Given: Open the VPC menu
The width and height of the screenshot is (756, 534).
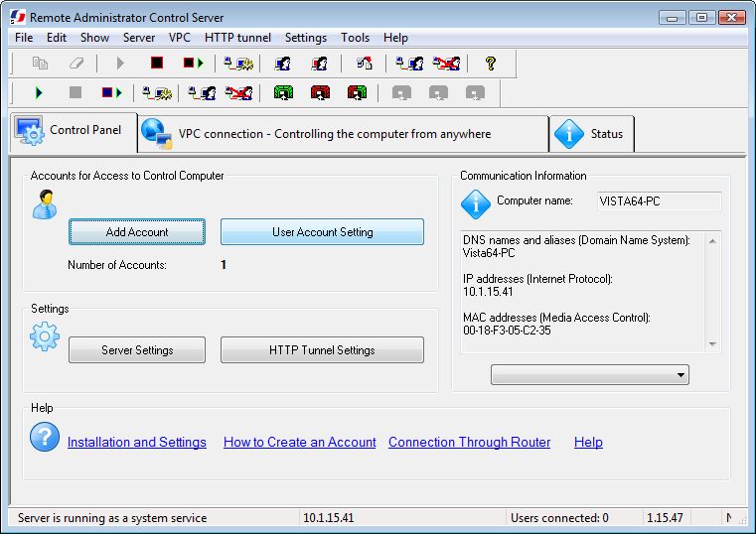Looking at the screenshot, I should click(x=180, y=38).
